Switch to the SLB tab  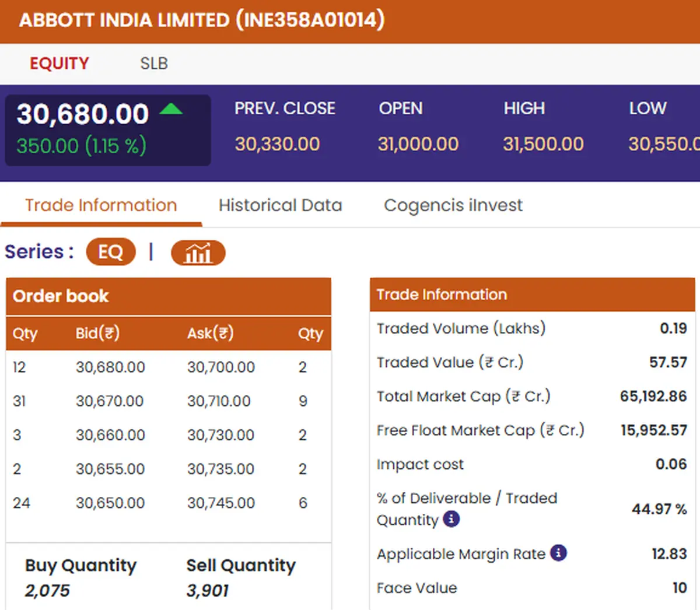coord(154,63)
